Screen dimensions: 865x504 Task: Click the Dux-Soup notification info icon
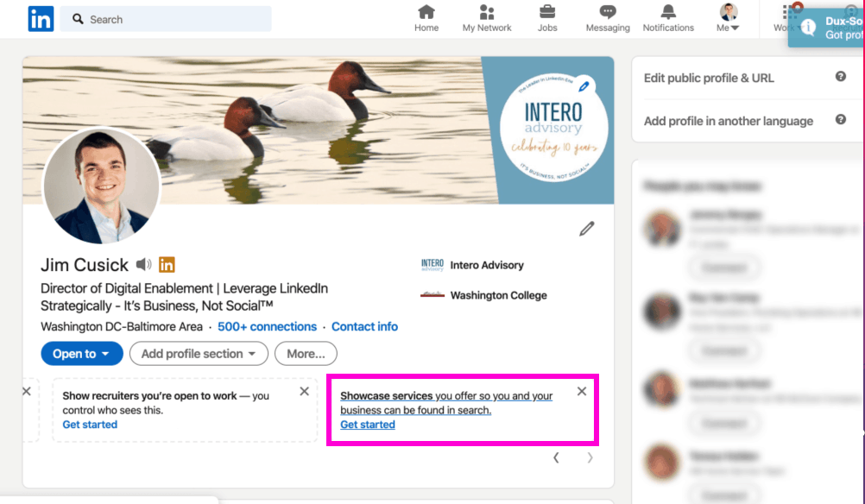pyautogui.click(x=809, y=28)
